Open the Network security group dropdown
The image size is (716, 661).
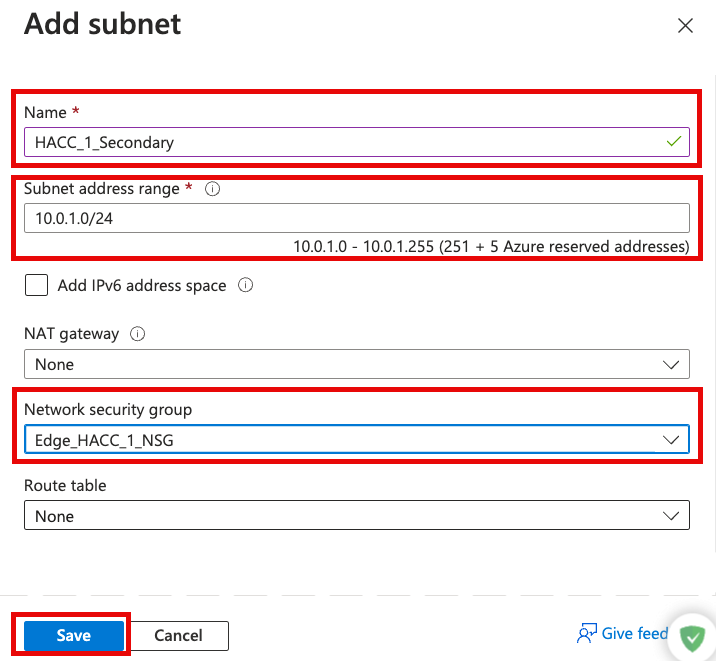coord(357,440)
